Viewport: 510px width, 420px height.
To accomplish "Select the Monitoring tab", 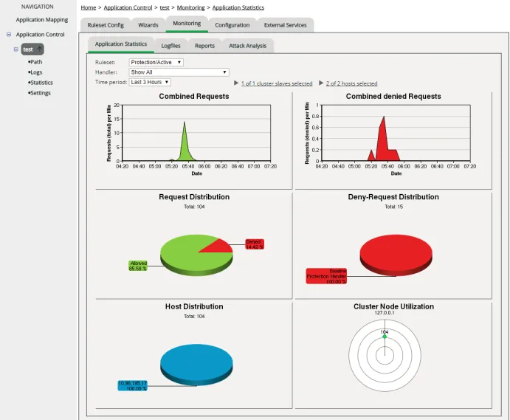I will click(x=187, y=24).
